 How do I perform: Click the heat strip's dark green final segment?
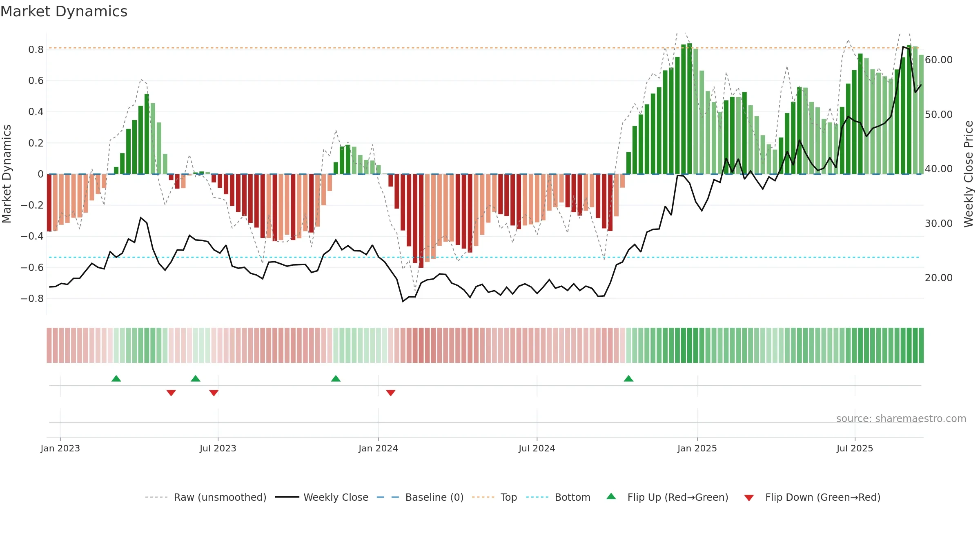pos(921,345)
